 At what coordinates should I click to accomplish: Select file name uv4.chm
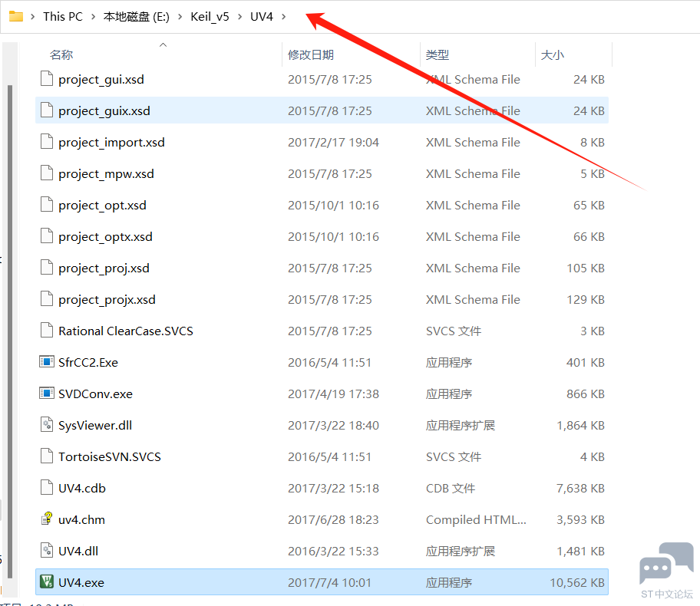click(81, 520)
